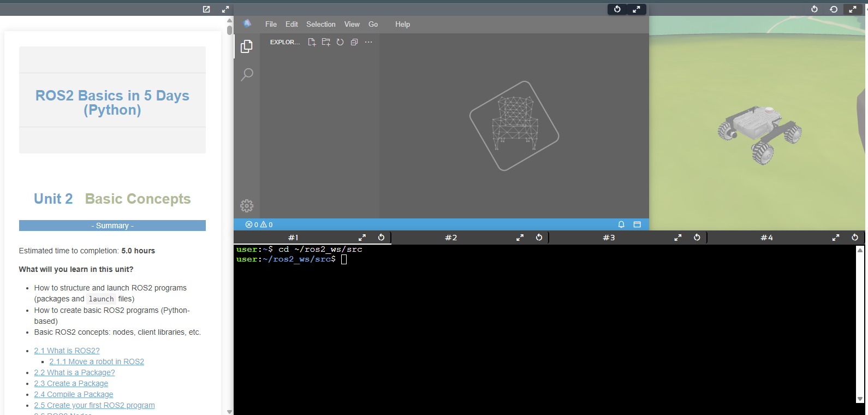The width and height of the screenshot is (868, 415).
Task: Open the notifications bell in status bar
Action: 621,224
